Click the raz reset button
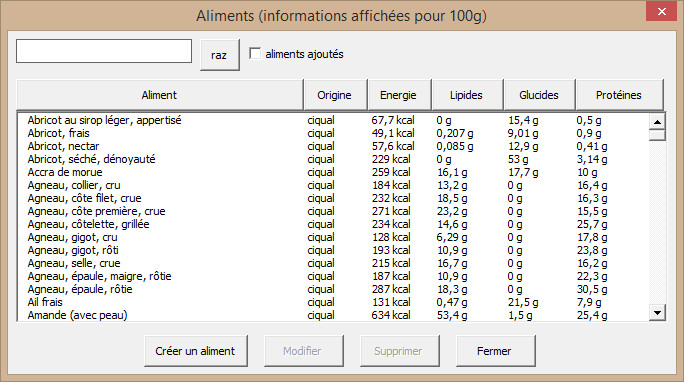Image resolution: width=684 pixels, height=382 pixels. tap(219, 55)
